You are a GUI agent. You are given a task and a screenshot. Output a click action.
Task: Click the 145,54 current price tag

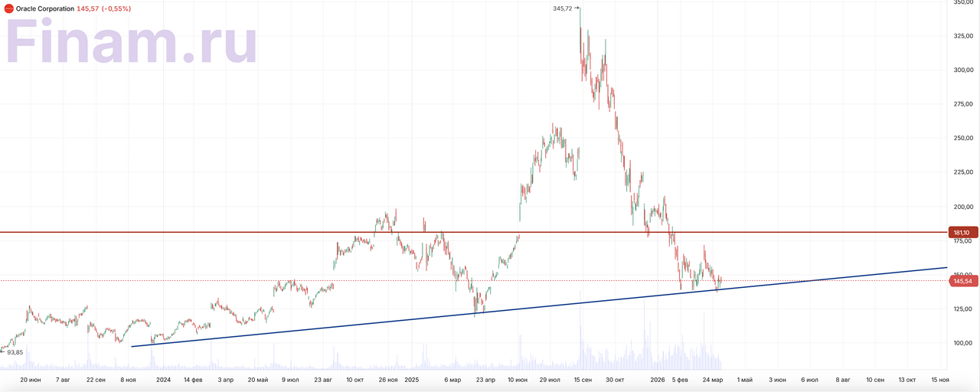(962, 282)
